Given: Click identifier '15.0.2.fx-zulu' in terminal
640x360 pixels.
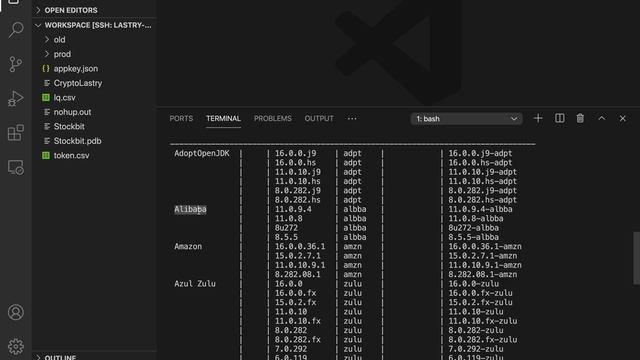Looking at the screenshot, I should pos(480,302).
